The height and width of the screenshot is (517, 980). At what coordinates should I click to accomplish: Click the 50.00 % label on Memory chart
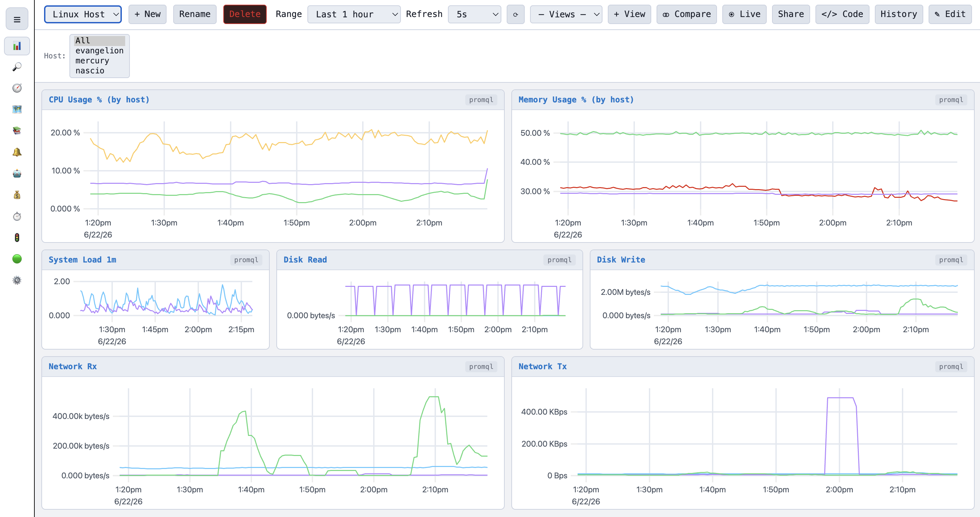(x=535, y=133)
